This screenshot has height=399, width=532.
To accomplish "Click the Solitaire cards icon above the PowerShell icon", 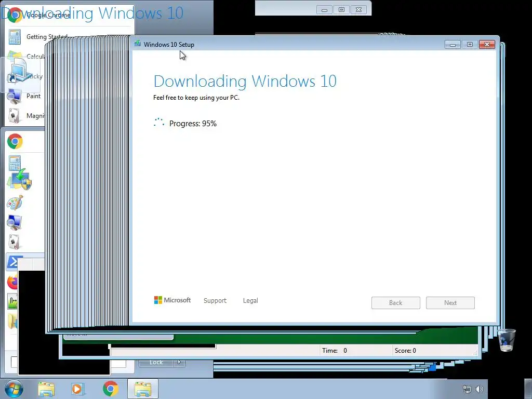I will 14,242.
